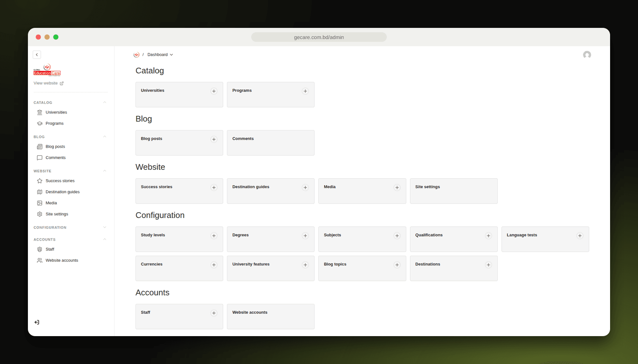This screenshot has width=638, height=364.
Task: Add a subject with plus icon
Action: 397,236
